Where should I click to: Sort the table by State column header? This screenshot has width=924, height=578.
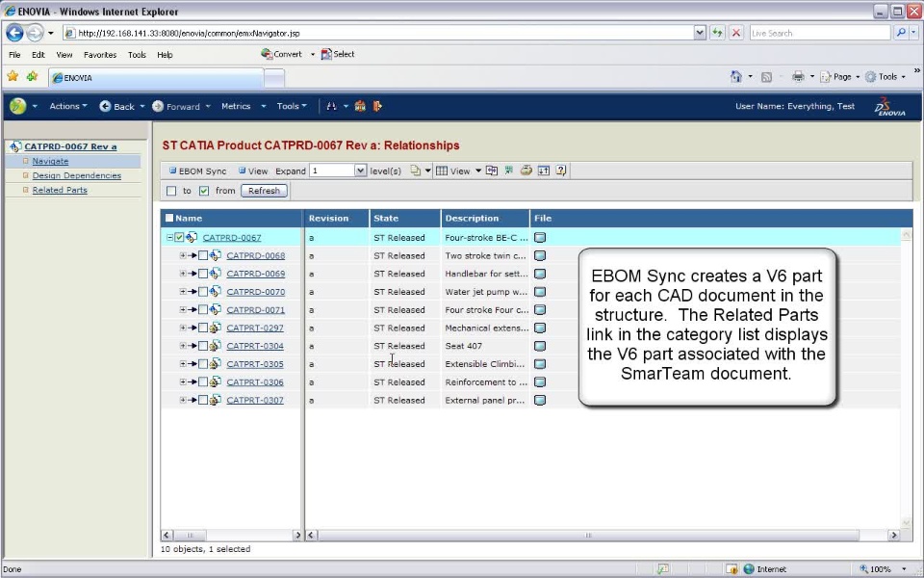(x=386, y=219)
